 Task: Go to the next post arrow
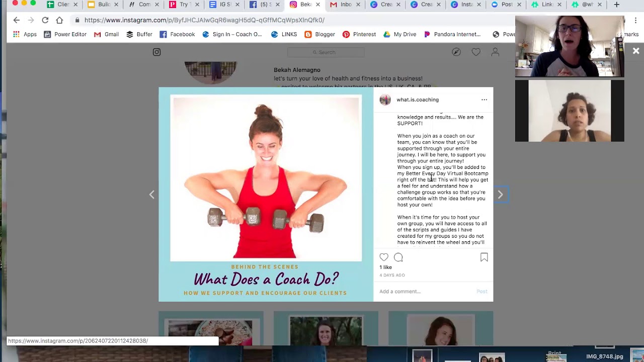coord(500,195)
